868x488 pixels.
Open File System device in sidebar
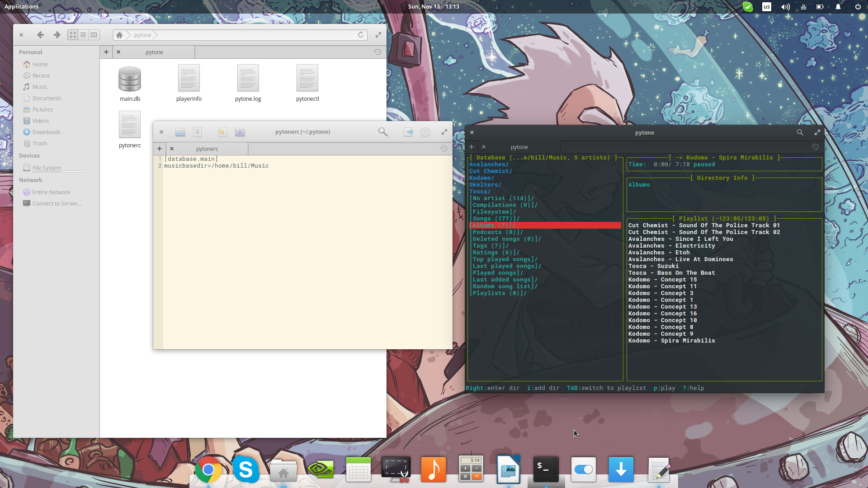(x=47, y=168)
